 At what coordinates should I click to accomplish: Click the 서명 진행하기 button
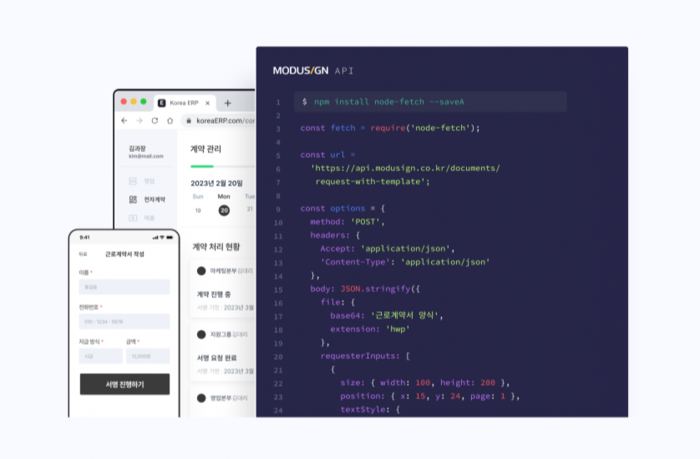click(125, 384)
